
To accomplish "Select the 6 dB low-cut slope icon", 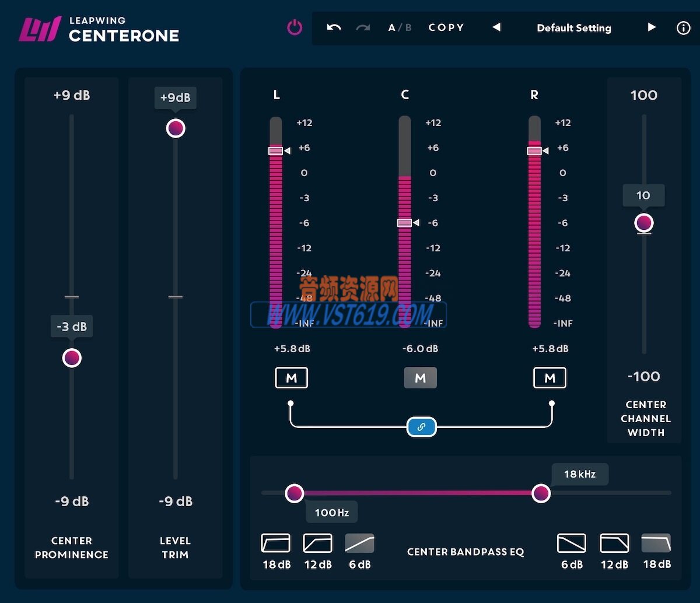I will 360,544.
